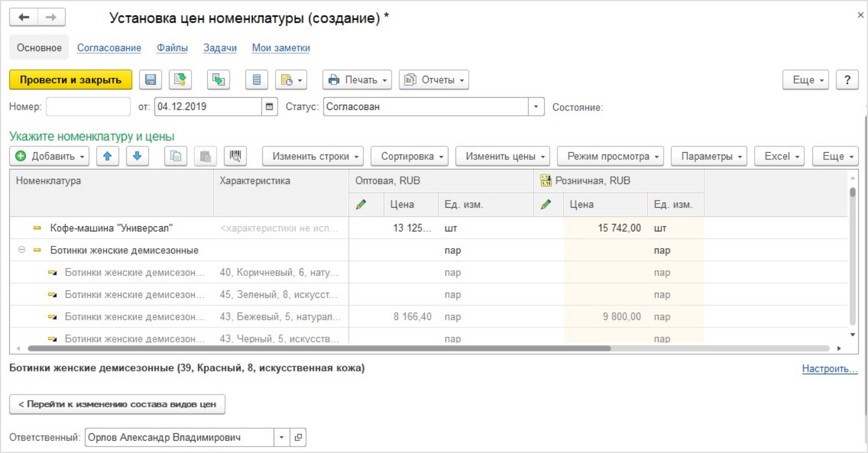Click the document movements list icon
Image resolution: width=868 pixels, height=453 pixels.
[x=256, y=80]
